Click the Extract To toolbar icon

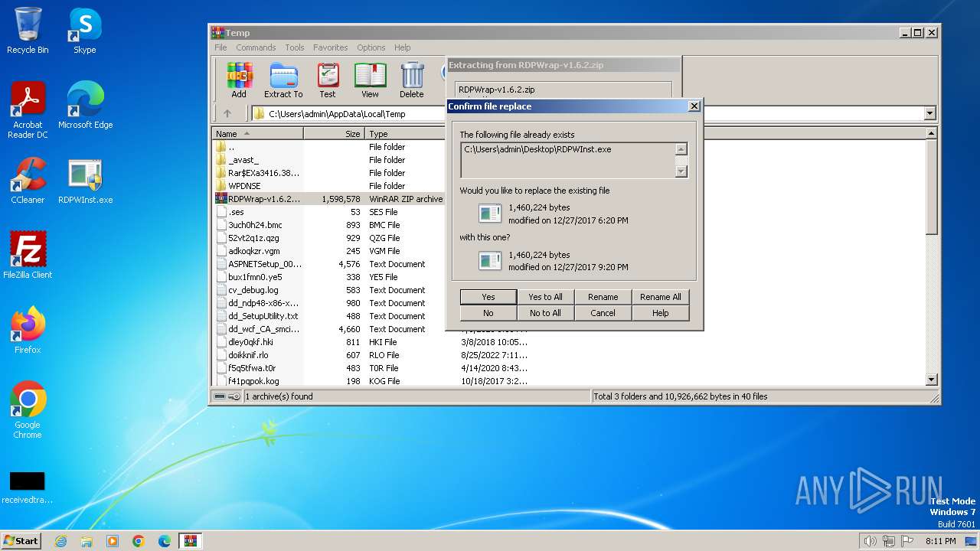[283, 80]
